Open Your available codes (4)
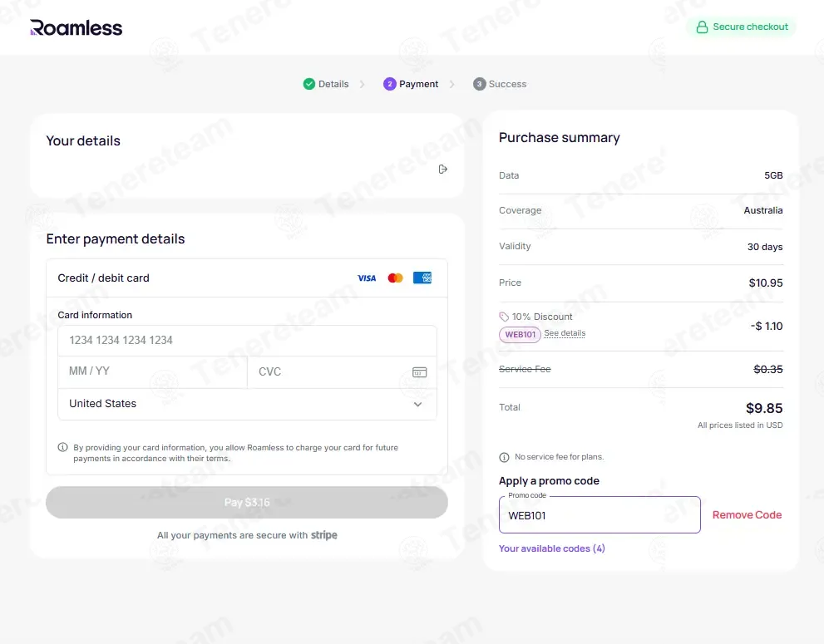 [552, 548]
